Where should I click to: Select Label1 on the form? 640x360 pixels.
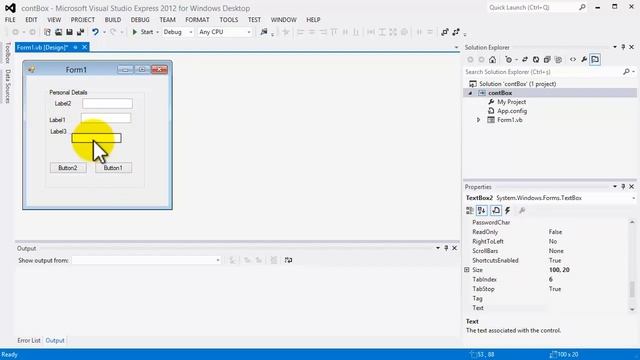coord(58,120)
